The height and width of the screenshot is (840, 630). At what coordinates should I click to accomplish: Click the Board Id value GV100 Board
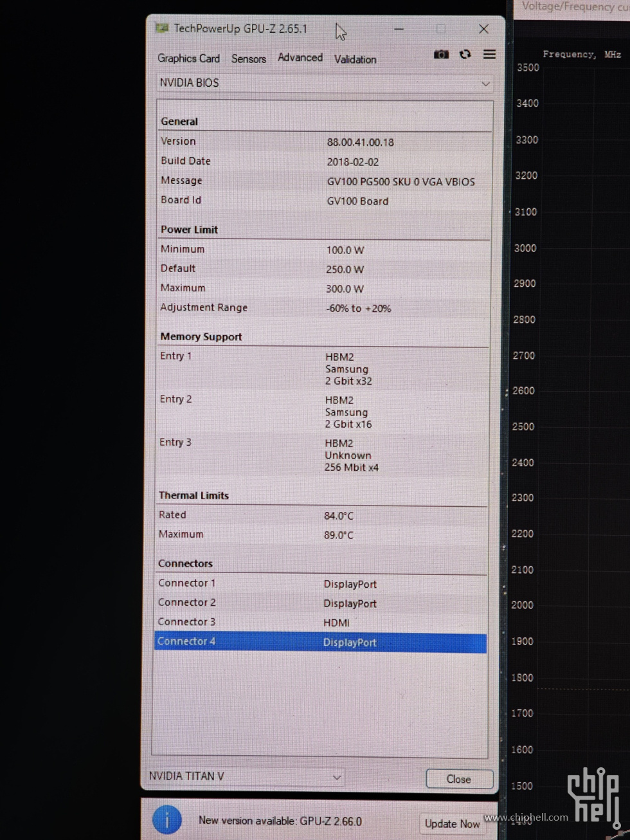(357, 201)
